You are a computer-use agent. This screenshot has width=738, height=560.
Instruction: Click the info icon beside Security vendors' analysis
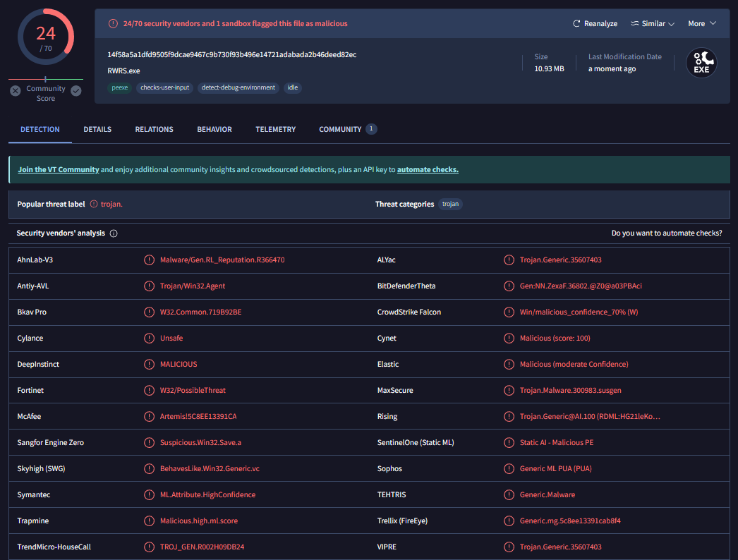tap(114, 233)
